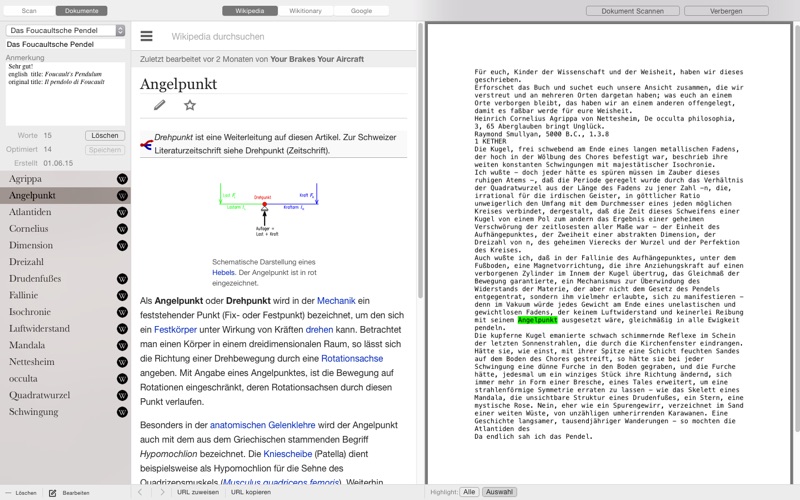Edit the Angelpunkt article via pencil icon
Viewport: 800px width, 500px height.
[x=160, y=105]
